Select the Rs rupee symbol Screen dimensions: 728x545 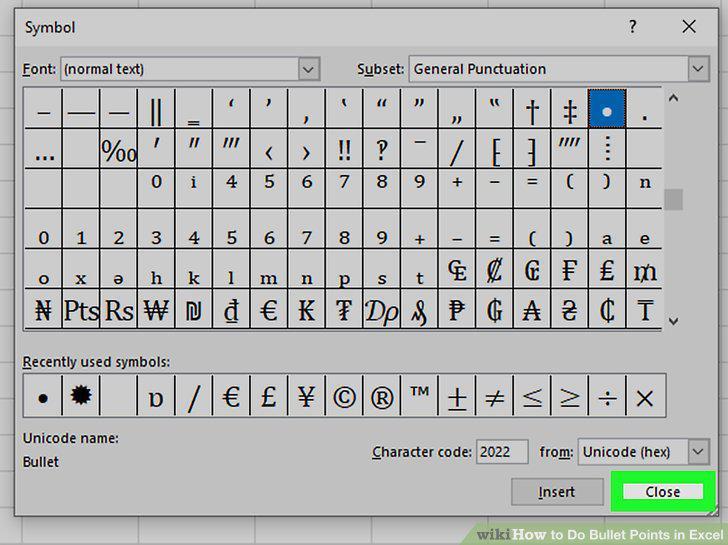tap(119, 310)
